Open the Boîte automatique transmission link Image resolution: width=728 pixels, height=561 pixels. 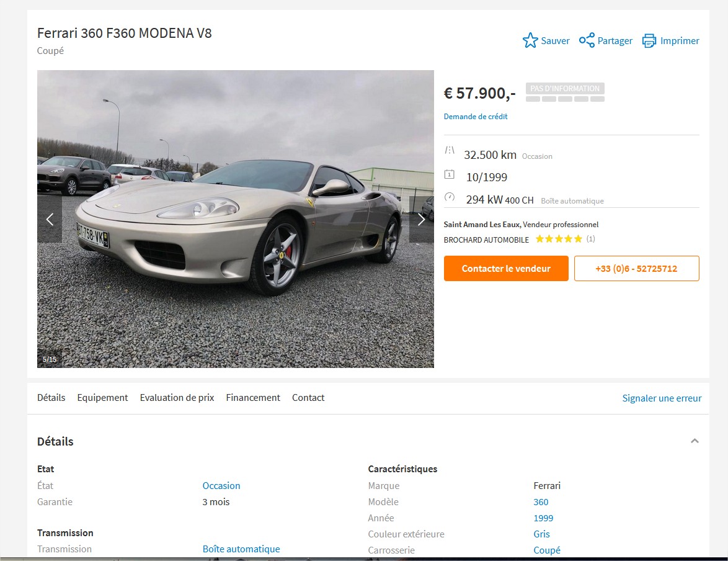pyautogui.click(x=241, y=549)
